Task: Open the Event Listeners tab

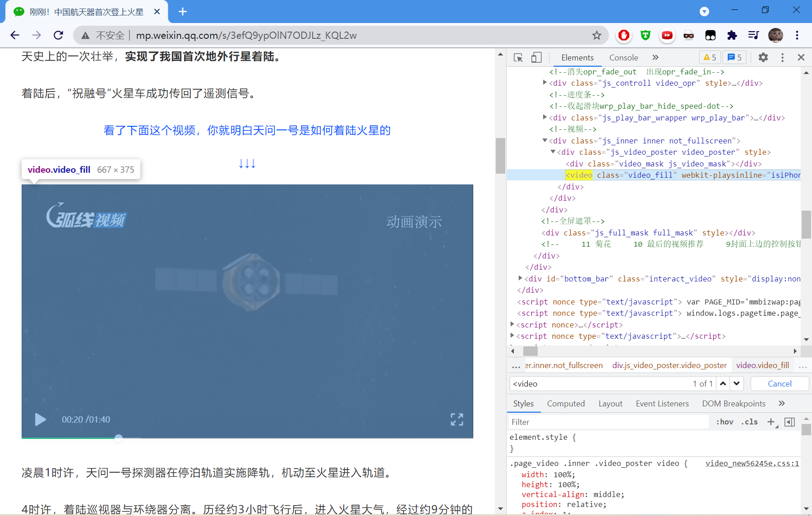Action: point(662,404)
